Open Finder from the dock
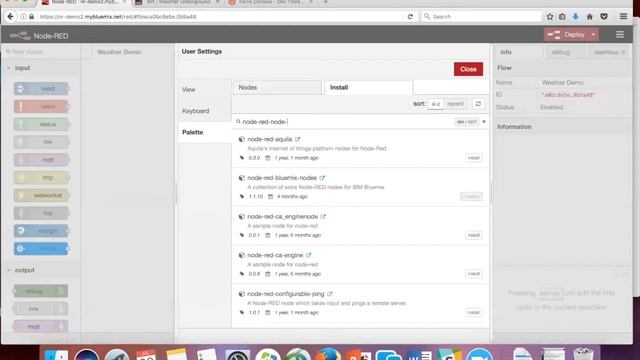 click(x=56, y=354)
